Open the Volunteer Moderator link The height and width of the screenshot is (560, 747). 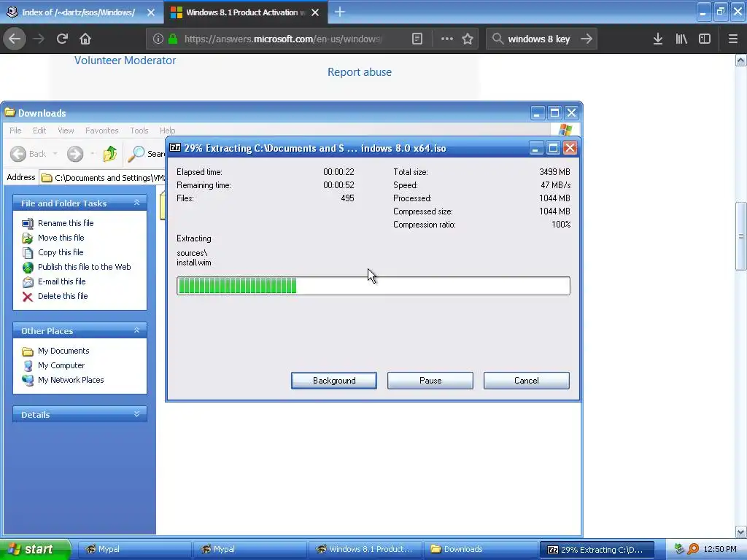click(125, 61)
